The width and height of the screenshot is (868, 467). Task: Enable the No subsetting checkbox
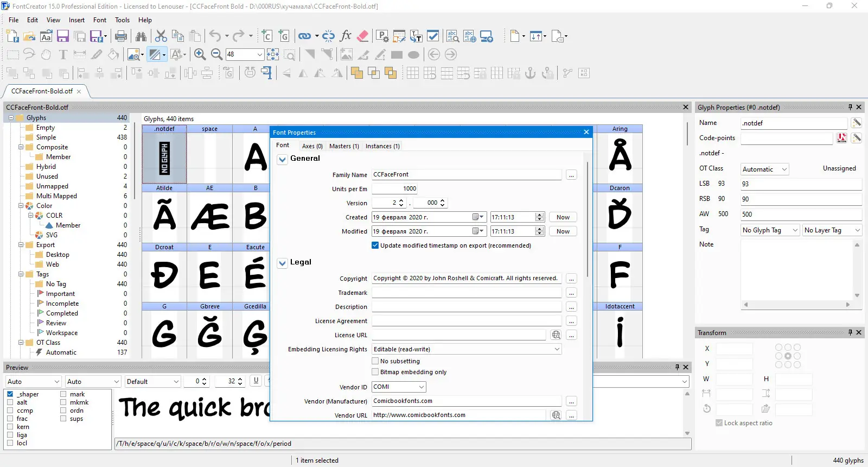(x=375, y=361)
